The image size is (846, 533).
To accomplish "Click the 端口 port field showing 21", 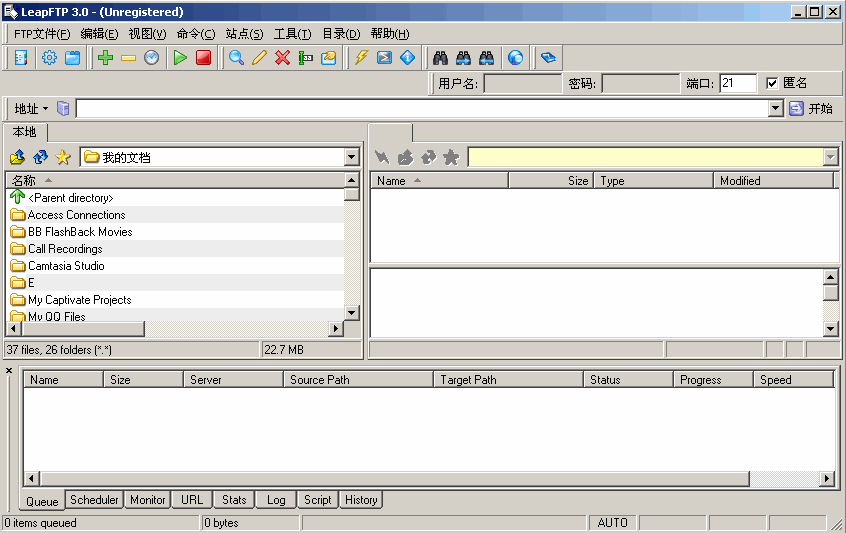I will tap(738, 83).
